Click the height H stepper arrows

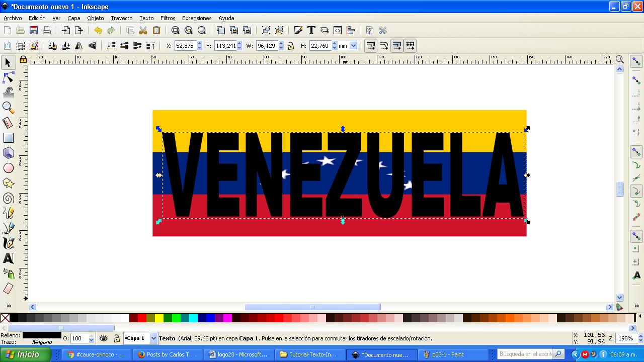pos(334,46)
